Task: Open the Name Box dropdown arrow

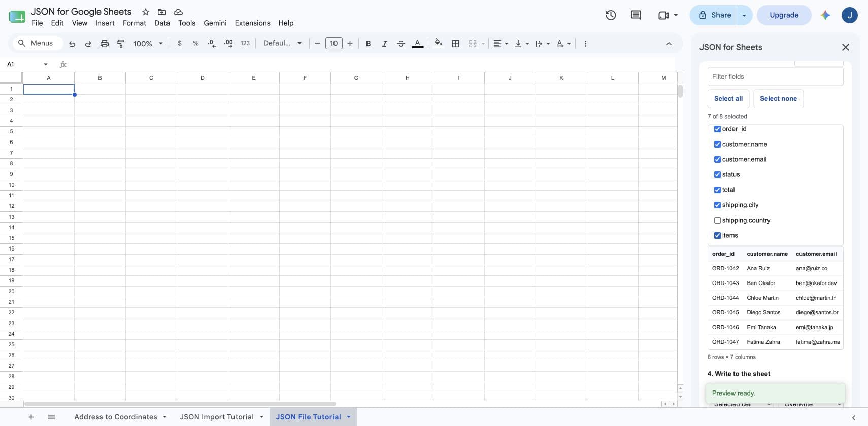Action: click(46, 64)
